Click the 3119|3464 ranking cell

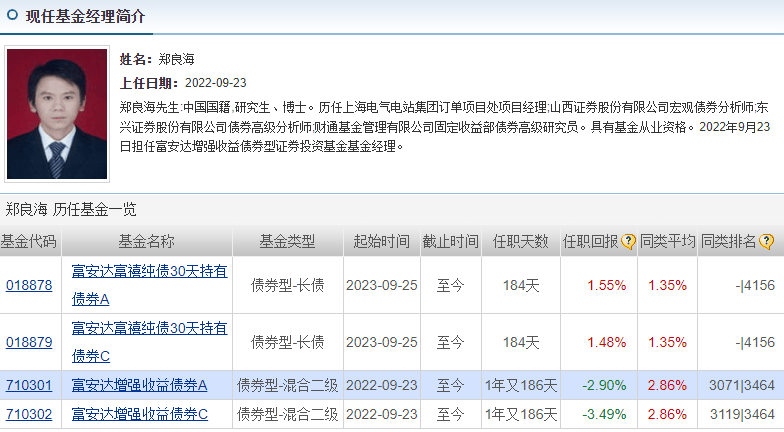pyautogui.click(x=742, y=414)
